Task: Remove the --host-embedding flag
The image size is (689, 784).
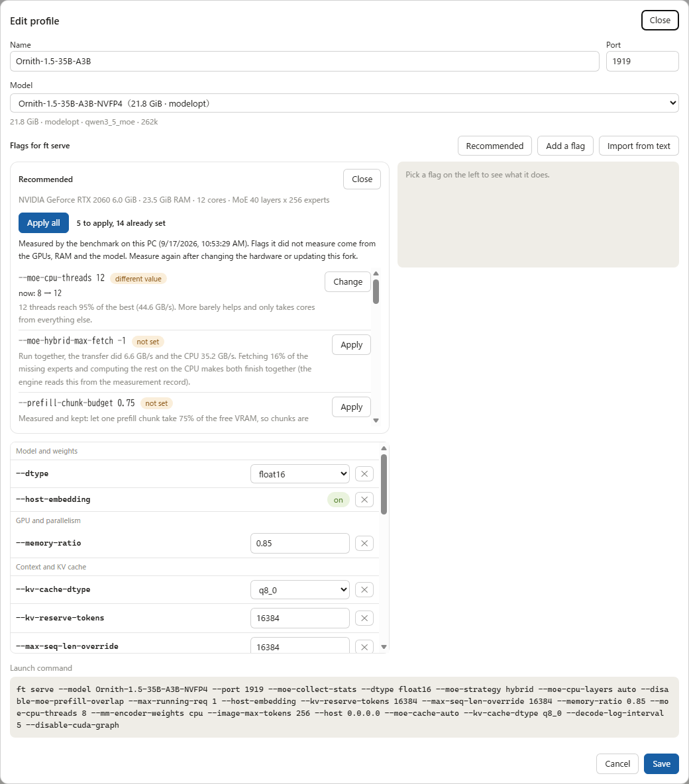Action: tap(364, 499)
